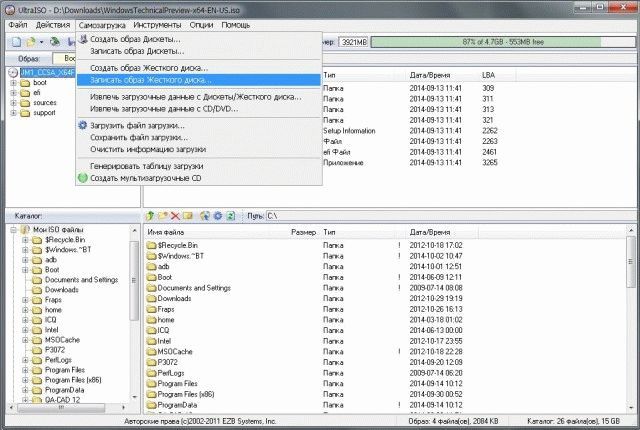This screenshot has height=430, width=640.
Task: Open the Действия menu
Action: [x=53, y=25]
